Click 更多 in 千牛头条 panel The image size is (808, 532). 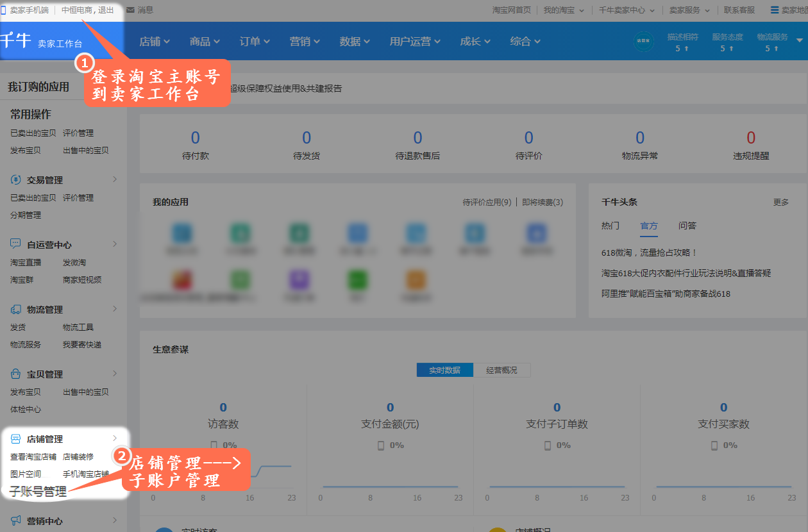tap(780, 203)
